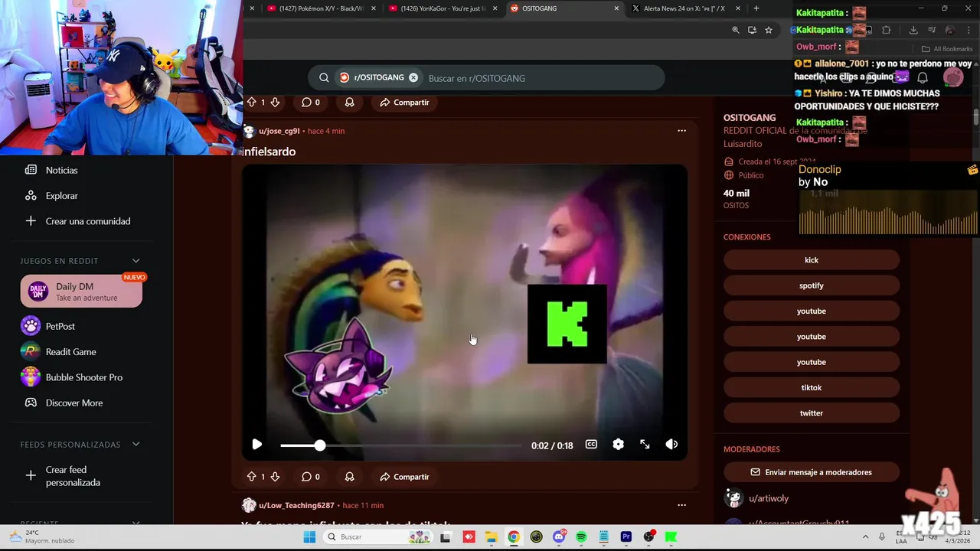Downvote the post above u/jose_cg9l
Viewport: 980px width, 551px height.
[x=275, y=103]
